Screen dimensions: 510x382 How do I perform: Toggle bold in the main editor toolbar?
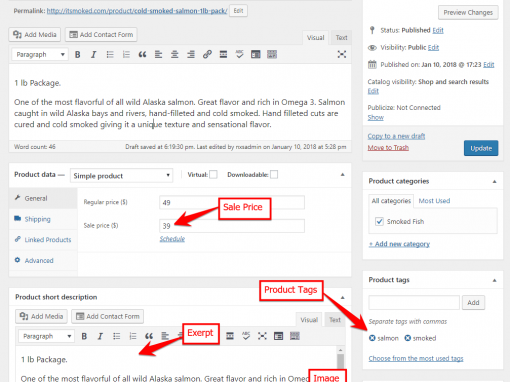[x=77, y=54]
